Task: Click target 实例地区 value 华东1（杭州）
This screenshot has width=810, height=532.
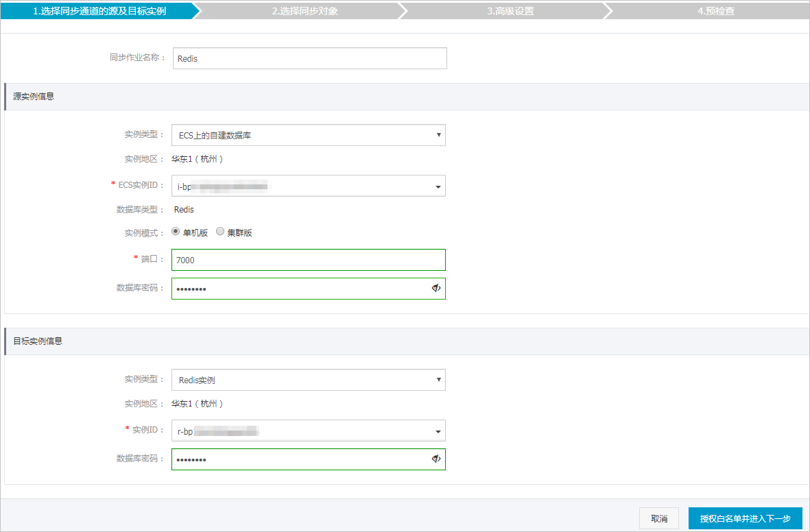Action: (x=198, y=404)
